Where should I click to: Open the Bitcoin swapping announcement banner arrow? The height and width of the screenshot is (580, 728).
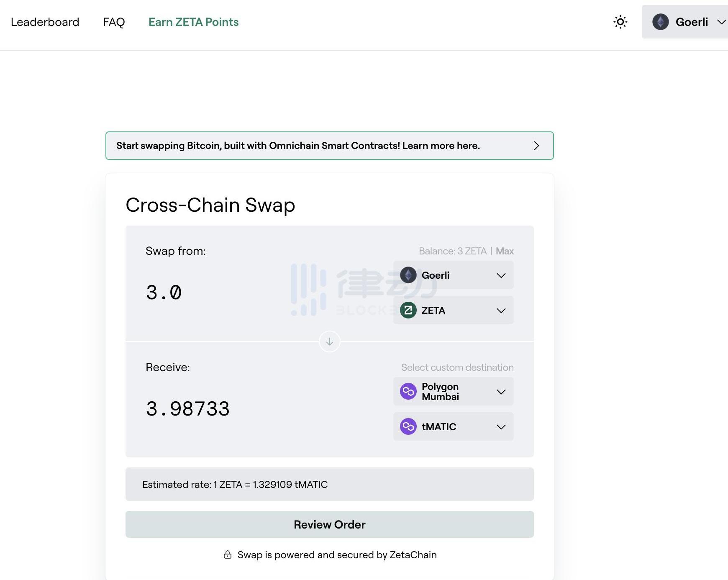(536, 146)
